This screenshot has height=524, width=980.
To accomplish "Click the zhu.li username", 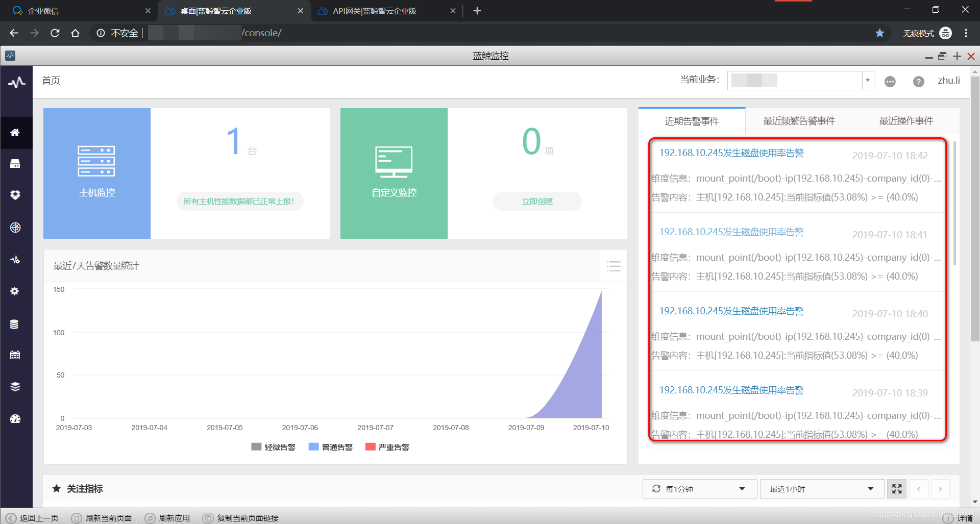I will tap(949, 81).
